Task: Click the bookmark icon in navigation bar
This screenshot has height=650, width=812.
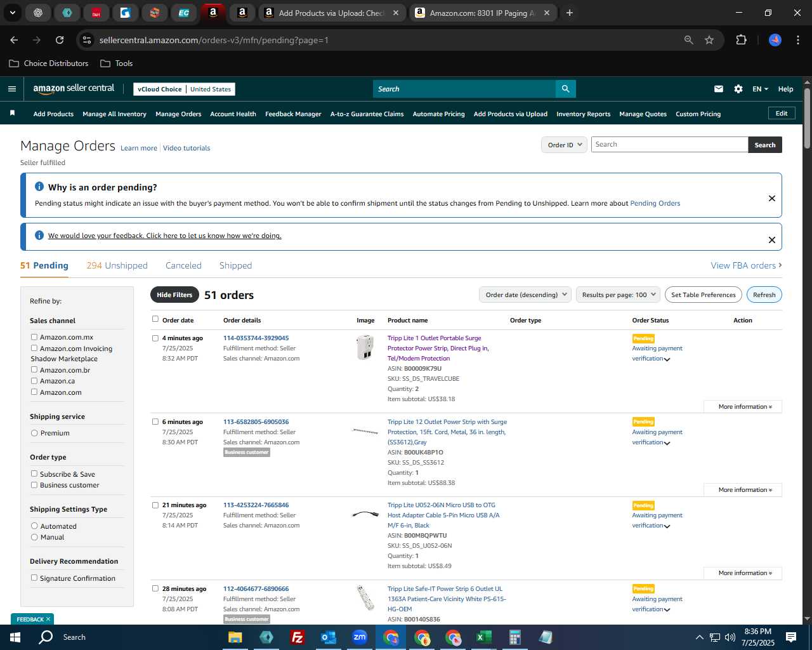Action: click(x=12, y=114)
